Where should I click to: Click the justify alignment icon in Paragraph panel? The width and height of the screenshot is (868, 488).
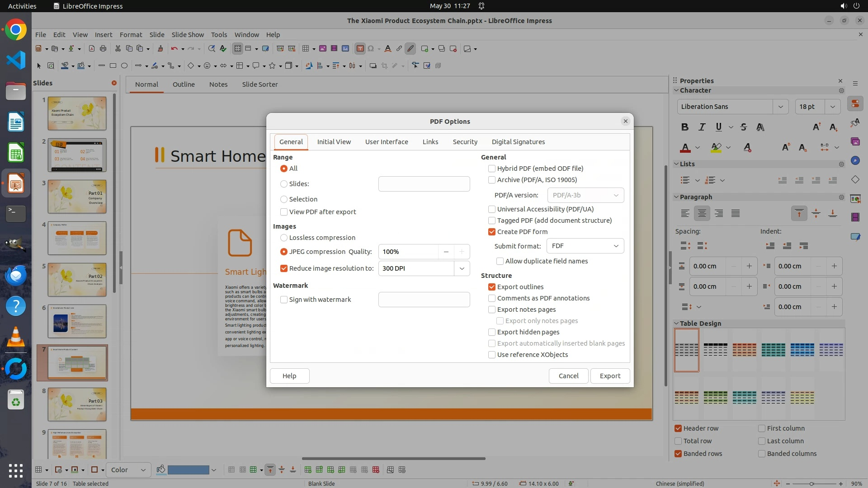(x=736, y=213)
